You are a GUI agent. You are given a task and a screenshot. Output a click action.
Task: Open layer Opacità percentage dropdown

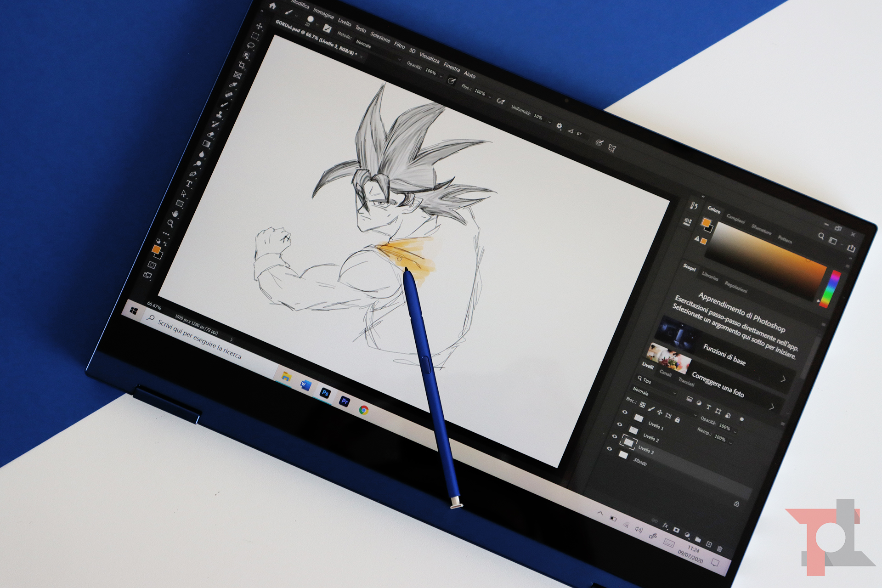pyautogui.click(x=736, y=431)
